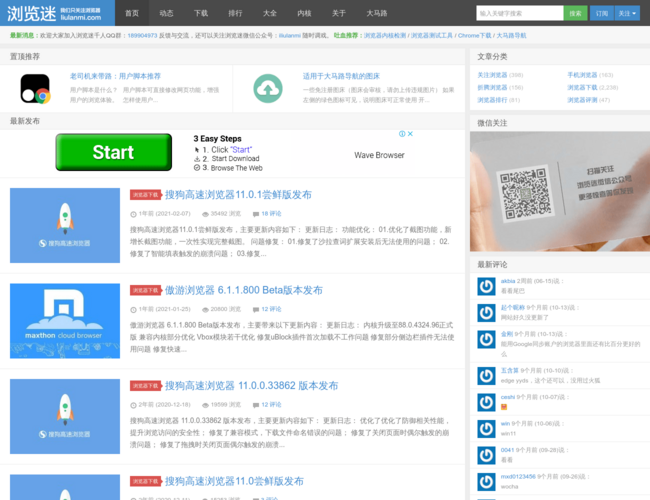Open 老司机来带路：用户脚本推荐 article link
Viewport: 650px width, 500px height.
click(115, 76)
